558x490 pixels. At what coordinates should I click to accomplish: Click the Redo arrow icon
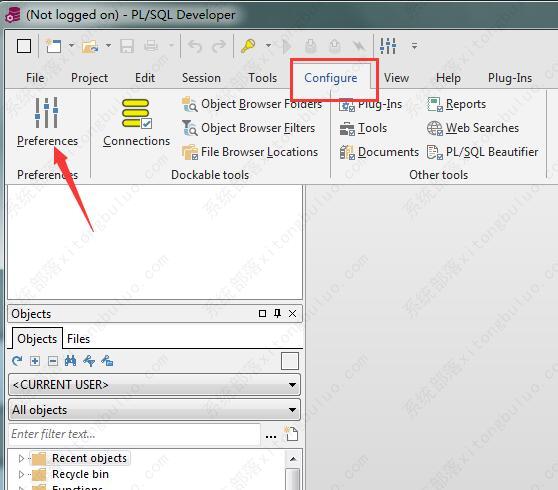(219, 46)
